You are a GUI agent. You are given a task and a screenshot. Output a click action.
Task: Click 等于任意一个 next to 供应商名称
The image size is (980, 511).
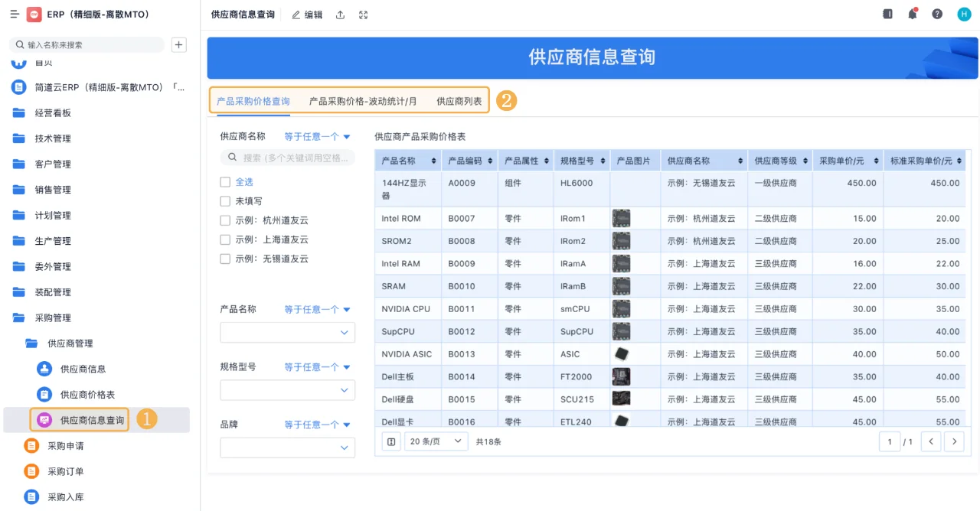[x=312, y=136]
